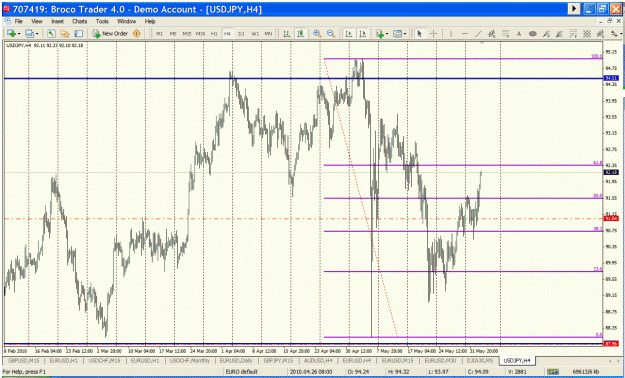Toggle the Chart Shift icon
The height and width of the screenshot is (378, 625).
click(x=362, y=34)
